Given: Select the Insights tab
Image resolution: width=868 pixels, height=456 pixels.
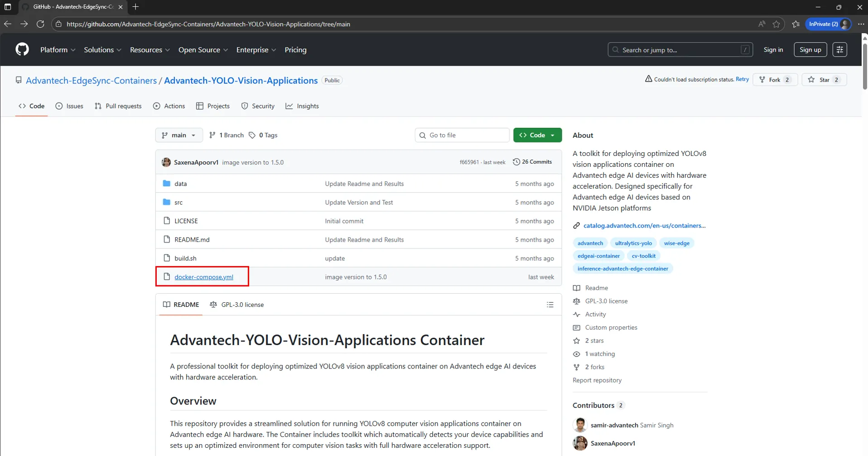Looking at the screenshot, I should coord(302,106).
